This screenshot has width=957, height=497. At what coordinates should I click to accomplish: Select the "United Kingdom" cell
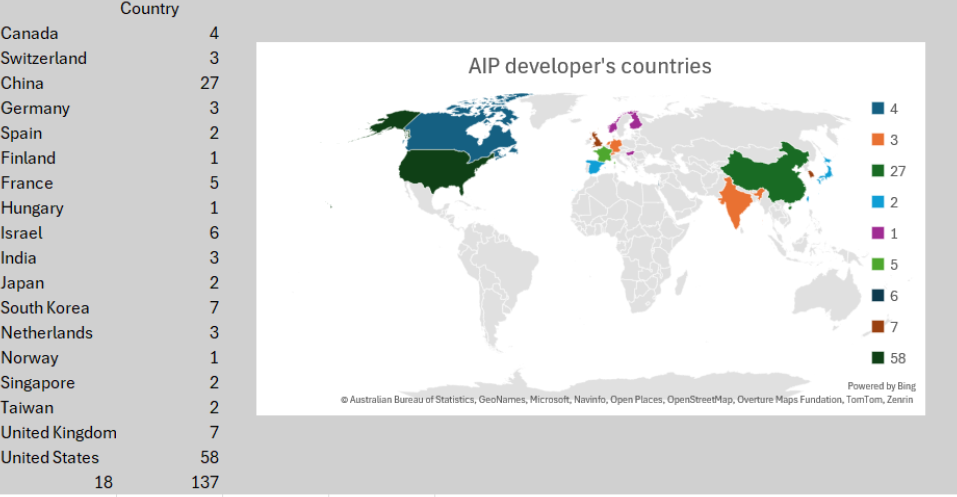point(59,433)
